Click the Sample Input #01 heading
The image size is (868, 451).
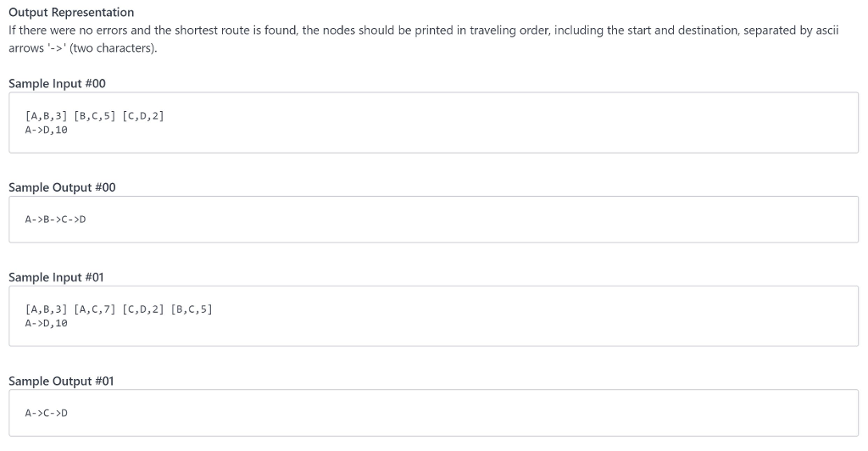tap(56, 277)
